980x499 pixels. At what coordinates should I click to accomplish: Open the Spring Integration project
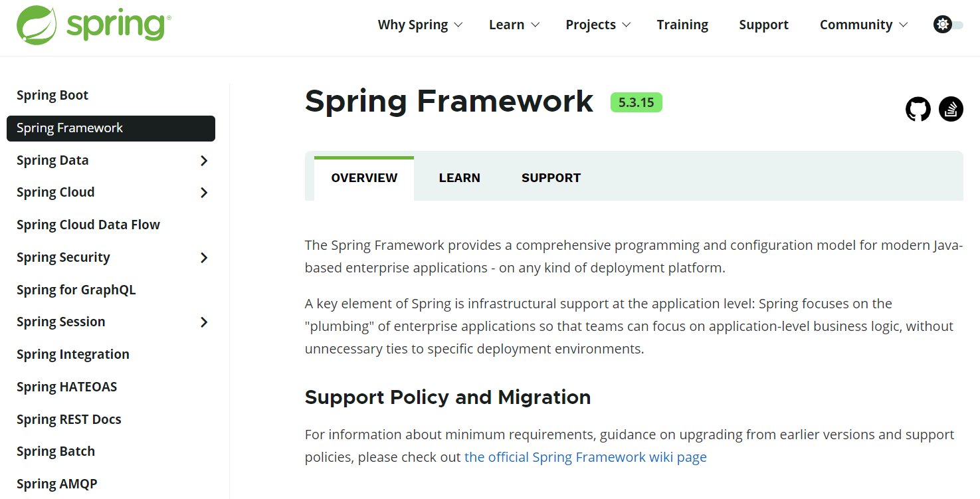click(x=72, y=353)
